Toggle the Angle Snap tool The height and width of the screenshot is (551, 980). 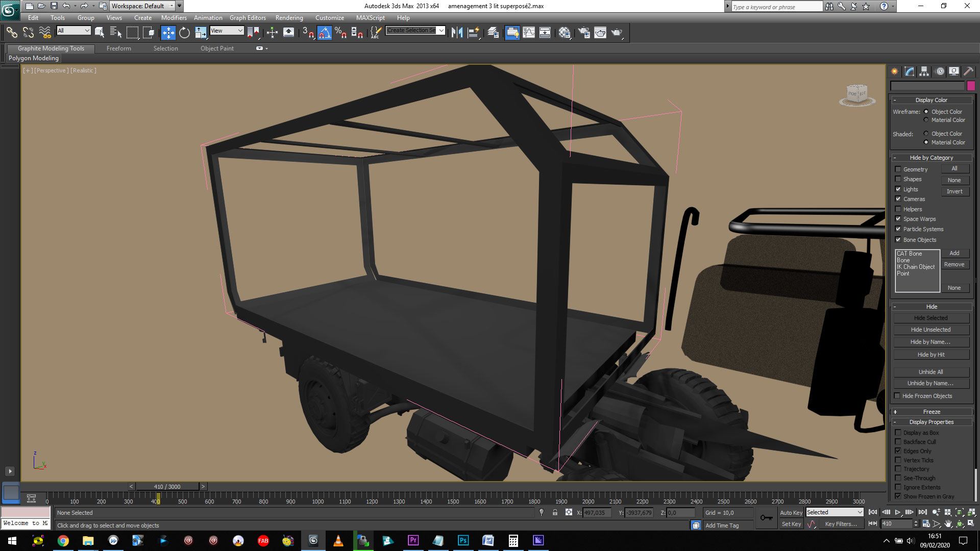pyautogui.click(x=324, y=33)
